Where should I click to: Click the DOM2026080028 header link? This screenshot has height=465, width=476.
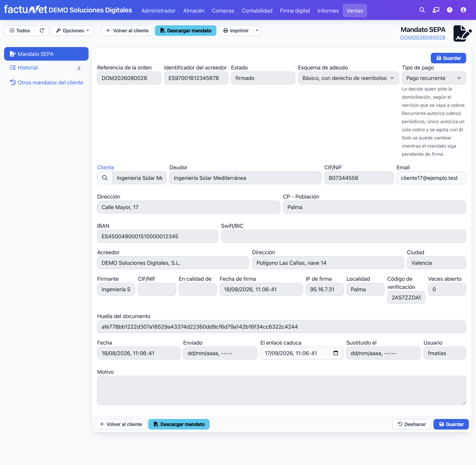(x=423, y=38)
